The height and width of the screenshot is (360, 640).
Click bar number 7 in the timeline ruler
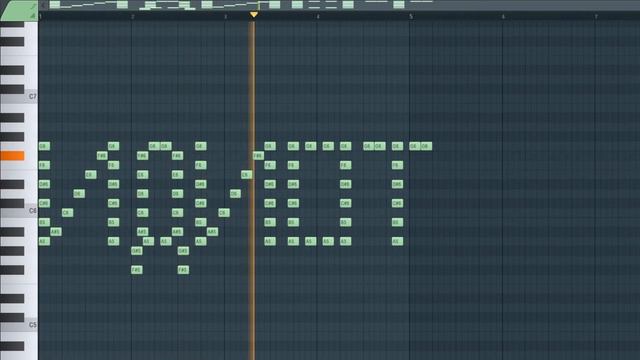tap(596, 16)
